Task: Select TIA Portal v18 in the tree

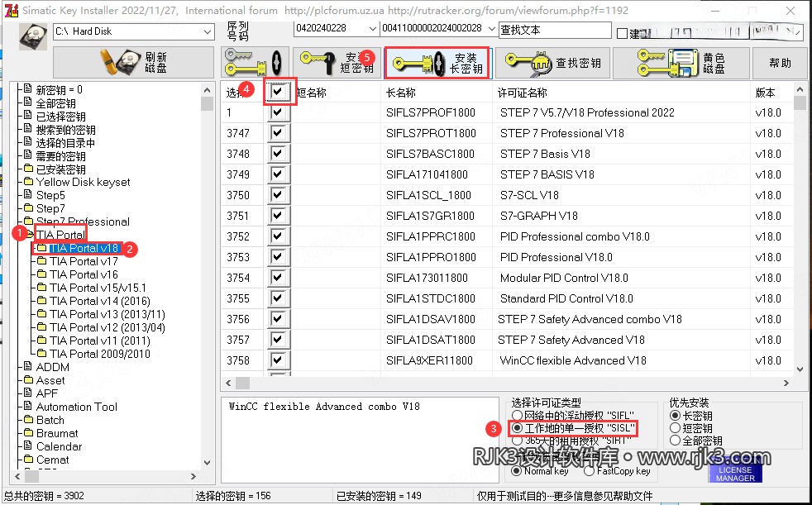Action: pos(84,248)
